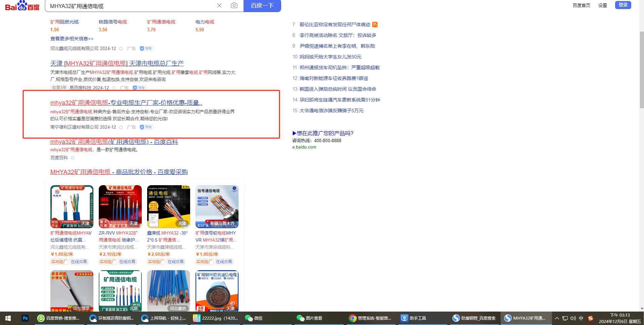Click 想在此推广您的产品吗? link
The width and height of the screenshot is (644, 325).
click(323, 133)
